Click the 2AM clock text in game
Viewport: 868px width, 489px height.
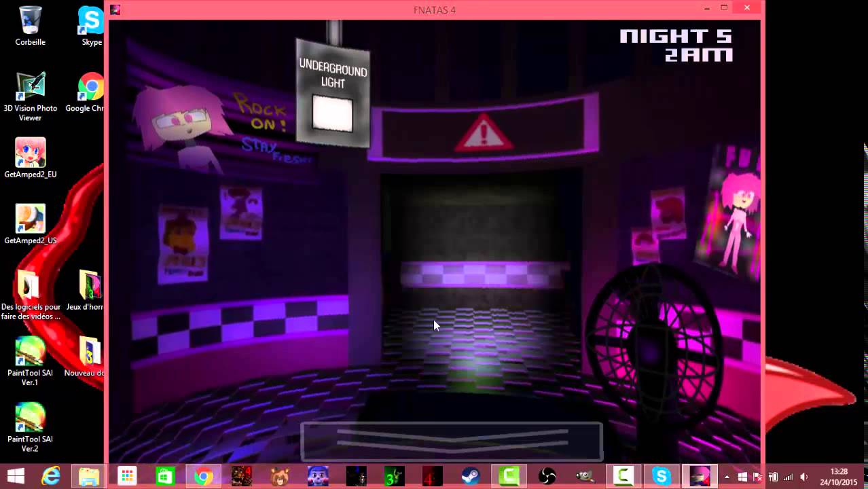coord(698,54)
